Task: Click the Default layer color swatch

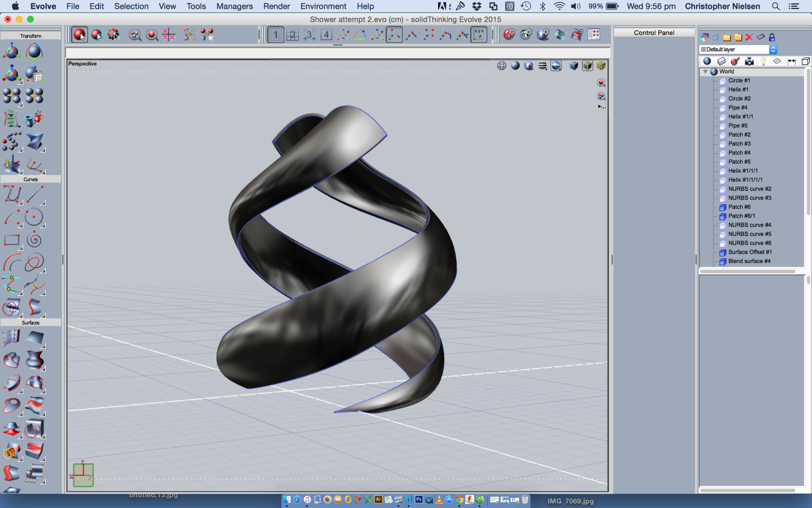Action: click(703, 49)
